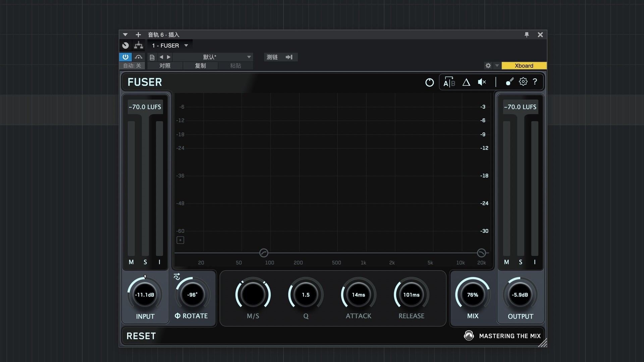Click the INPUT gain knob showing -11.1dB

click(145, 295)
